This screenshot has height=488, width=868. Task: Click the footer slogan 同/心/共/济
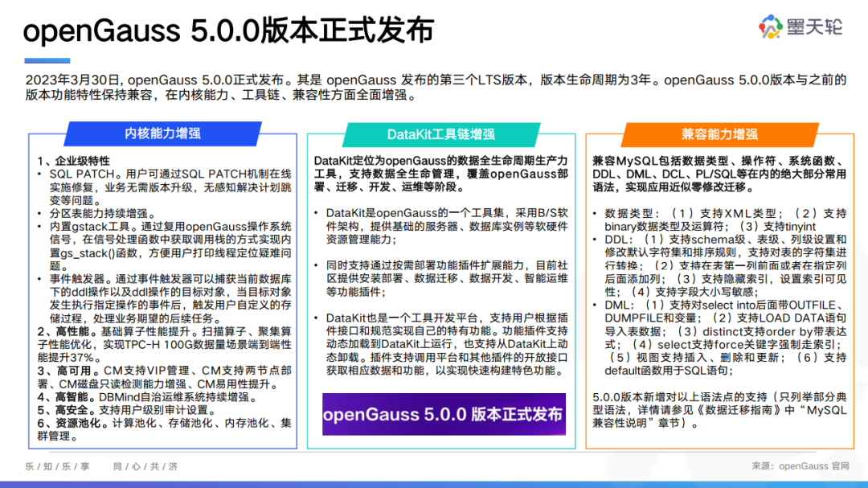click(x=145, y=466)
